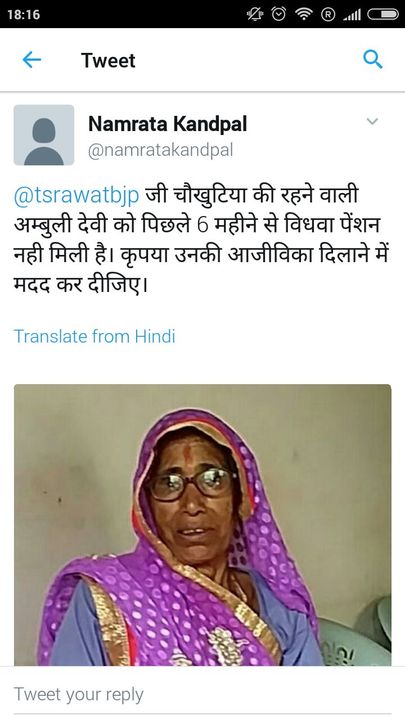The width and height of the screenshot is (405, 720).
Task: Tap the alarm clock status icon
Action: 279,14
